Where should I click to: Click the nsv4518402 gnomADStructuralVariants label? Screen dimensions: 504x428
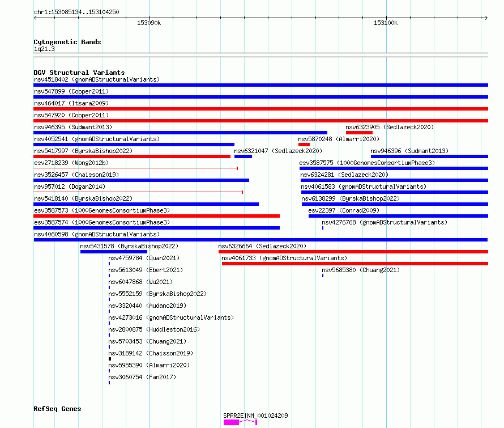coord(97,79)
